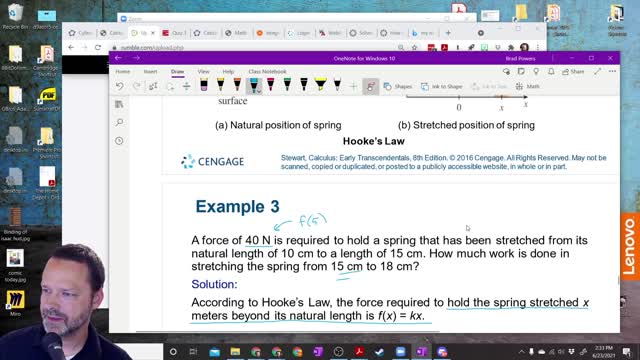Image resolution: width=640 pixels, height=360 pixels.
Task: Undo the last action in OneNote
Action: (120, 87)
